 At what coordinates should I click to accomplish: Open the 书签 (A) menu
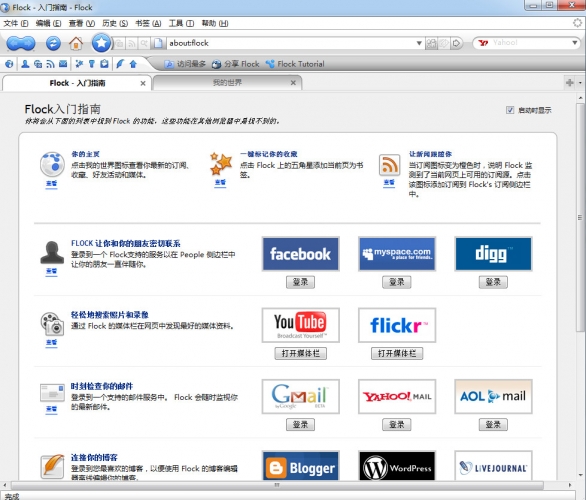click(x=148, y=23)
